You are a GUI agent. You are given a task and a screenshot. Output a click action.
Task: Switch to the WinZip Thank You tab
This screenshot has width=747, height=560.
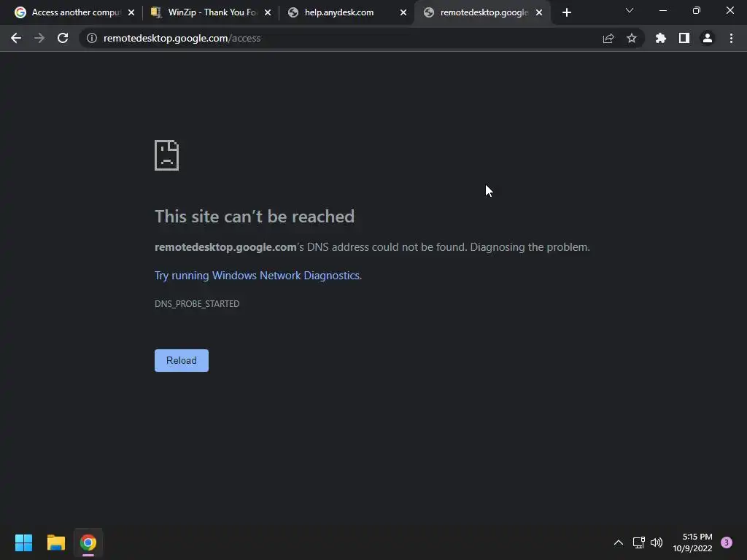[x=209, y=12]
